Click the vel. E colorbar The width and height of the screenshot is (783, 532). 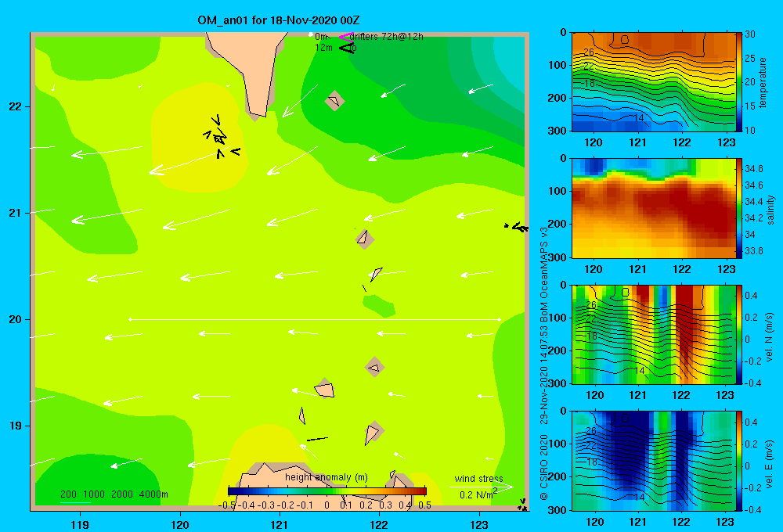point(739,461)
